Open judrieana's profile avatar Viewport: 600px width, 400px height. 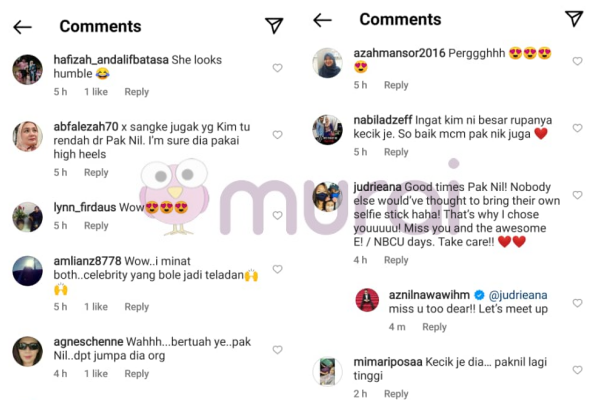328,197
